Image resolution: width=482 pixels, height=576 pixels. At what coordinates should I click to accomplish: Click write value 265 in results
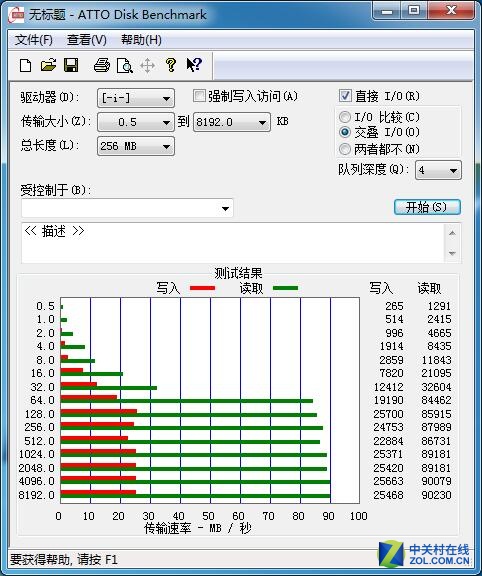394,306
